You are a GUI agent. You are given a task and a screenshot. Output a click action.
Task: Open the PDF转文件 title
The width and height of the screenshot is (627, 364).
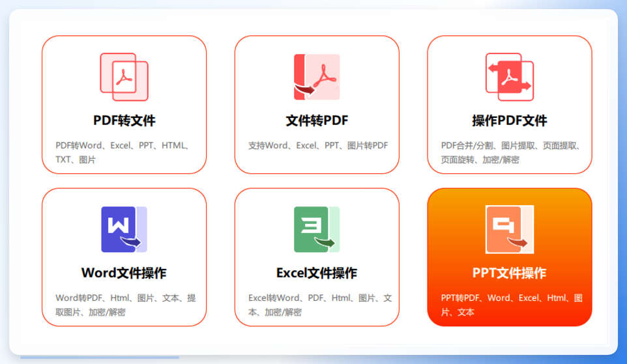pos(124,120)
